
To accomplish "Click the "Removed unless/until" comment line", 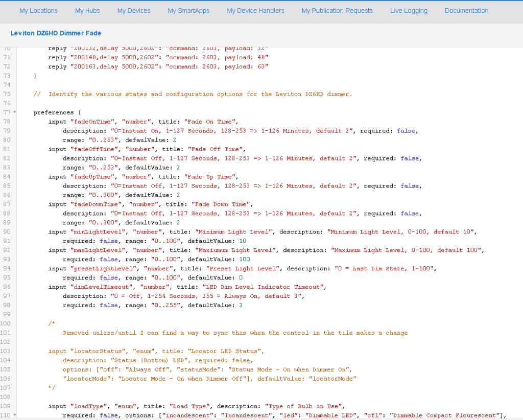I will point(235,333).
